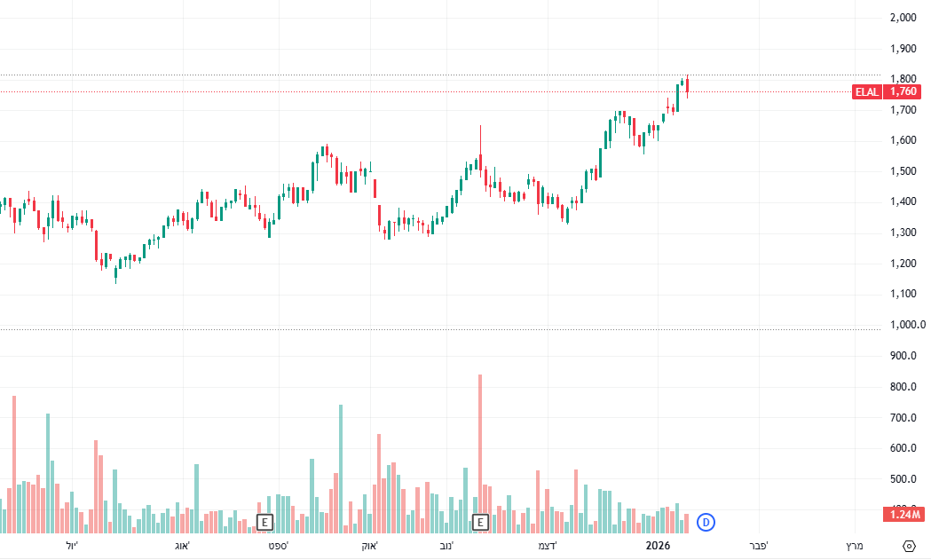The width and height of the screenshot is (931, 560).
Task: Click the מרץ month label on time axis
Action: coord(854,545)
